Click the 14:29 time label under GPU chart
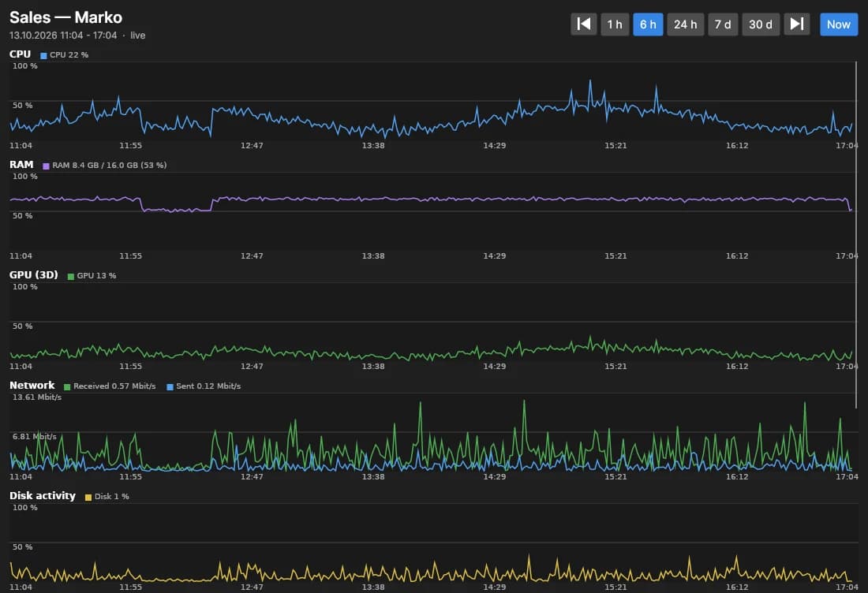 coord(494,366)
